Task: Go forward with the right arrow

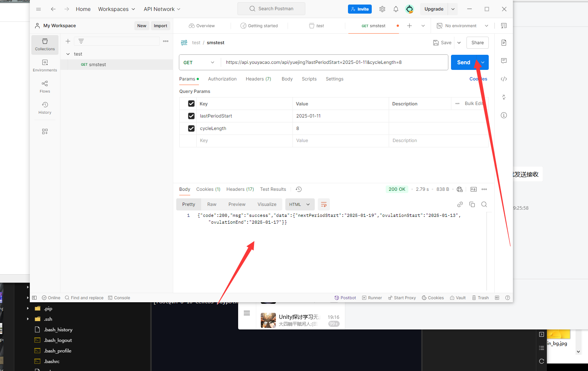Action: [x=67, y=9]
